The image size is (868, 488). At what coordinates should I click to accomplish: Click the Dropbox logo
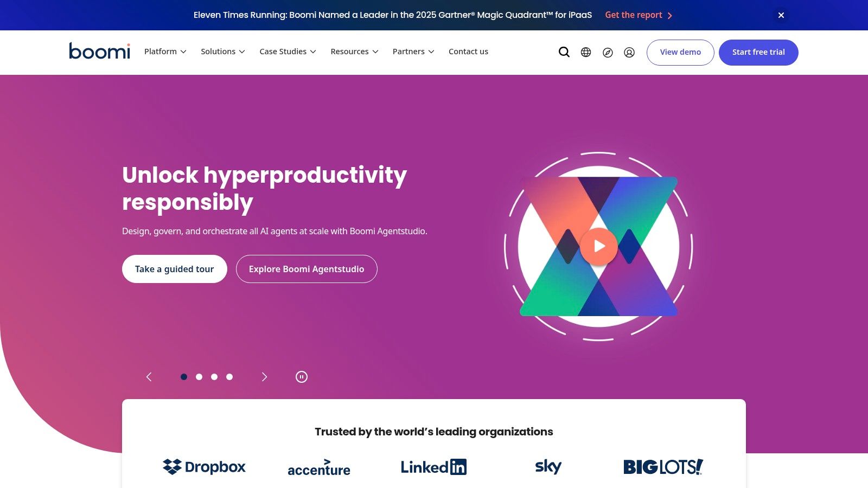click(205, 467)
